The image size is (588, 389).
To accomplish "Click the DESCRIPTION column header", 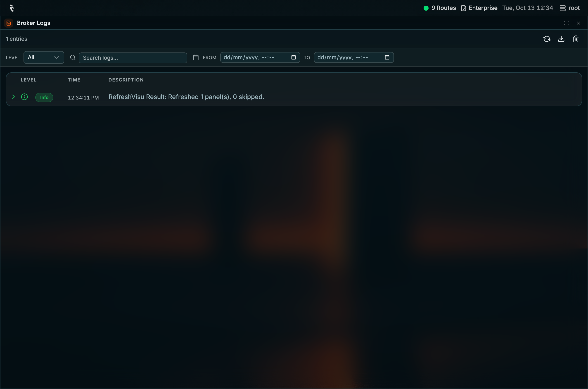I will pyautogui.click(x=126, y=80).
